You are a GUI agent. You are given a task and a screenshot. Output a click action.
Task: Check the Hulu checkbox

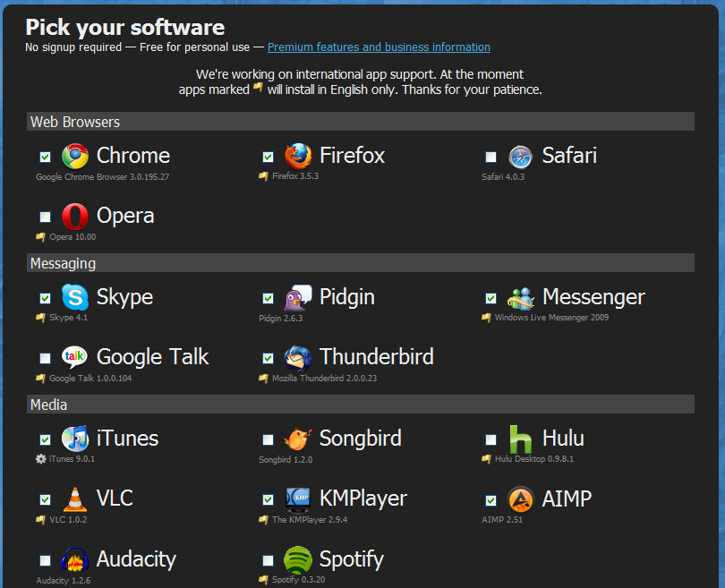491,439
